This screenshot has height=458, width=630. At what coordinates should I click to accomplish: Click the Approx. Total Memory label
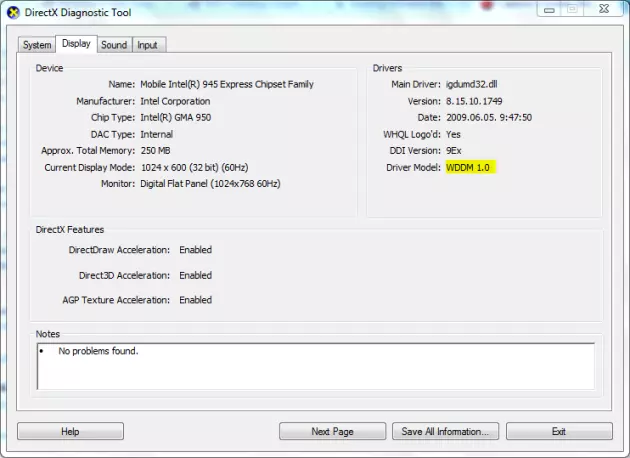(88, 151)
